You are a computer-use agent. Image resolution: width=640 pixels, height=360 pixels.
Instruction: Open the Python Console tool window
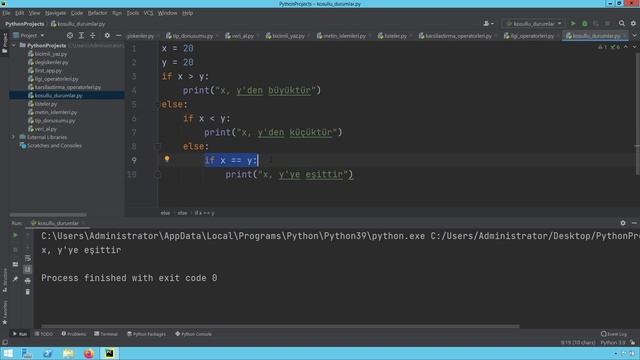tap(193, 334)
